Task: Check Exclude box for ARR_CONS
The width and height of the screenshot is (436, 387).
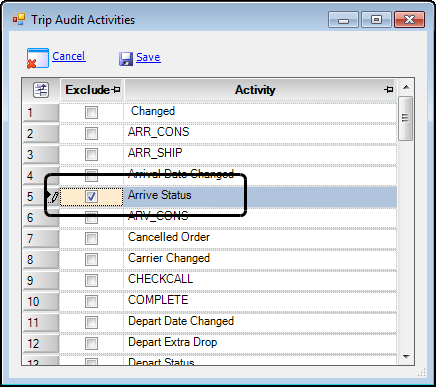Action: tap(91, 133)
